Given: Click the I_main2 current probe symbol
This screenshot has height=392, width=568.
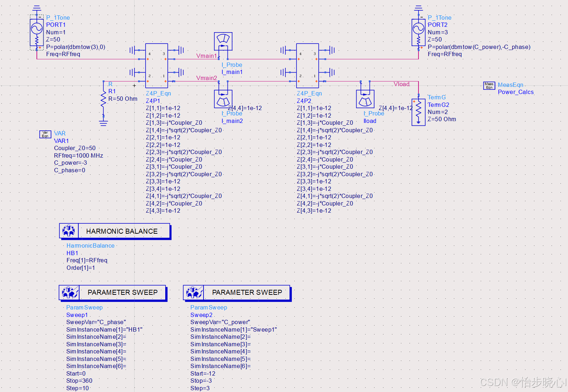Looking at the screenshot, I should [223, 99].
